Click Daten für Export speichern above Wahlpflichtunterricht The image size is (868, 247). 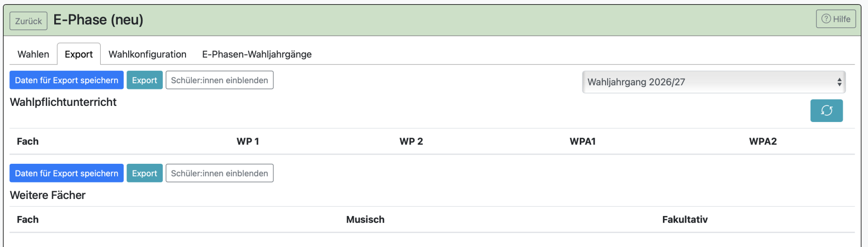67,80
